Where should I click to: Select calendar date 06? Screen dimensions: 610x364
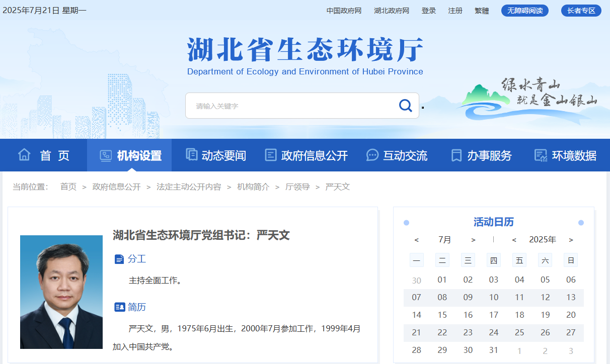pyautogui.click(x=571, y=280)
